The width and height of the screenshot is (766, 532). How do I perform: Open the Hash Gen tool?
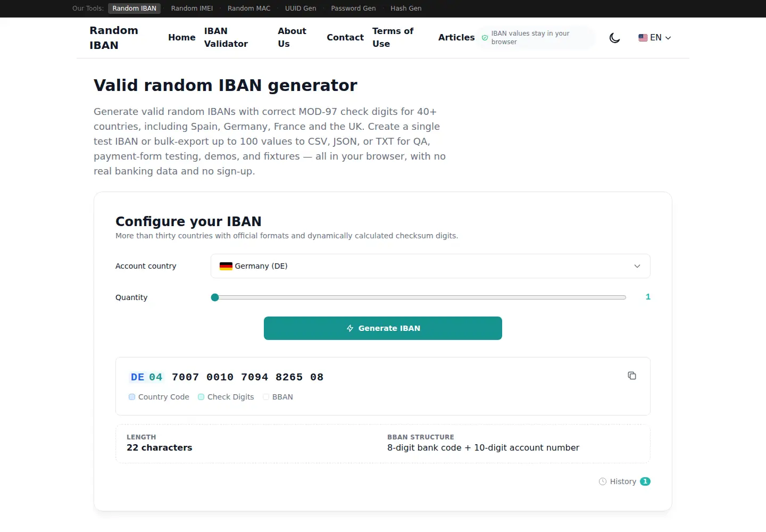pos(406,9)
